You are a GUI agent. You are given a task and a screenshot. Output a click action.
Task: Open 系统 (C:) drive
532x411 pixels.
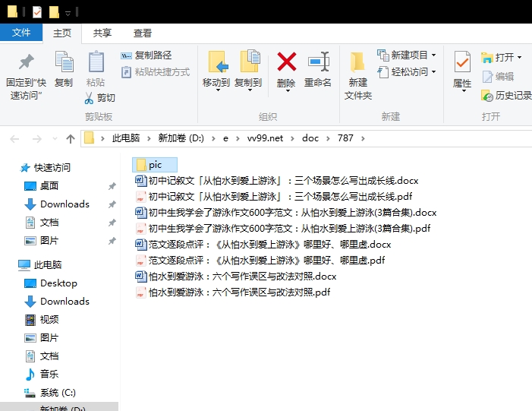click(50, 393)
